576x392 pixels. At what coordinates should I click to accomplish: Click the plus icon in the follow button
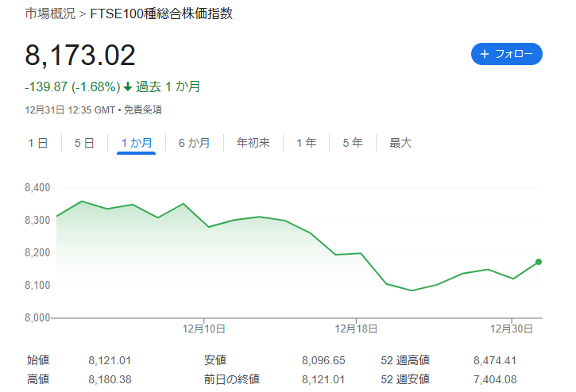click(485, 54)
